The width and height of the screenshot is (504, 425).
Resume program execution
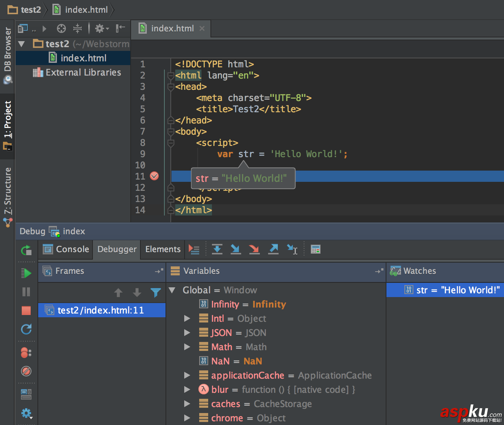click(x=26, y=273)
